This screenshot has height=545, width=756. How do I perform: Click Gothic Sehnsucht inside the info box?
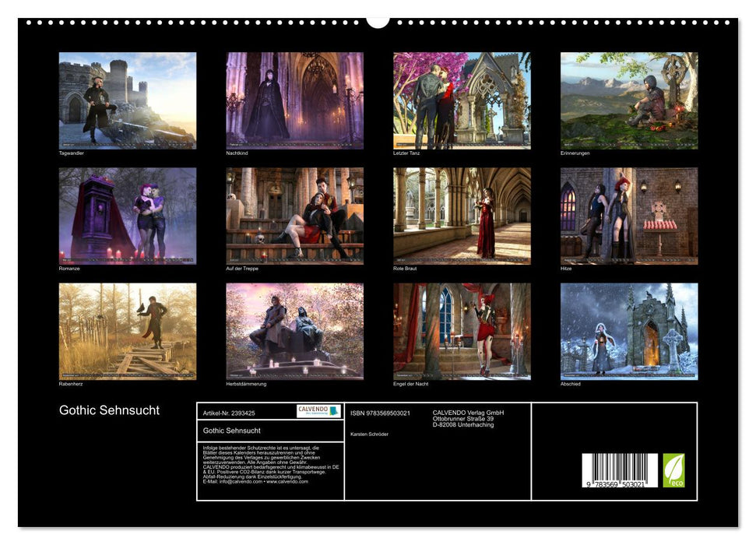231,431
